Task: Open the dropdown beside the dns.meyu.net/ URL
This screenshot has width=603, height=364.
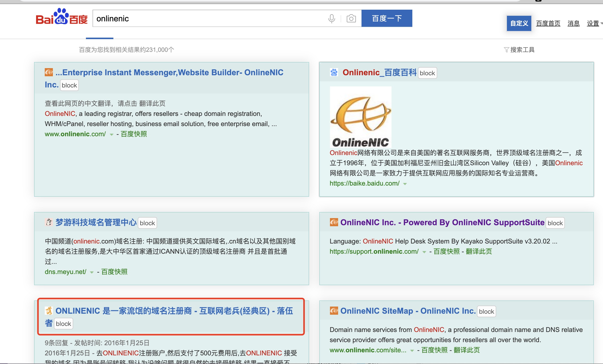Action: 92,272
